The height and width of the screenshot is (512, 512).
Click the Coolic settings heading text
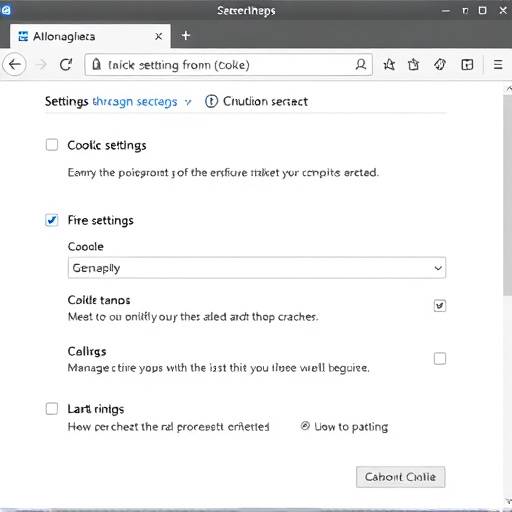pos(107,145)
